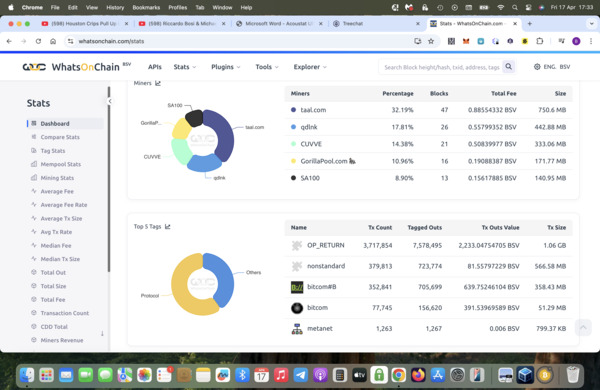Open the taal.com miner link
The width and height of the screenshot is (600, 390).
pos(313,110)
